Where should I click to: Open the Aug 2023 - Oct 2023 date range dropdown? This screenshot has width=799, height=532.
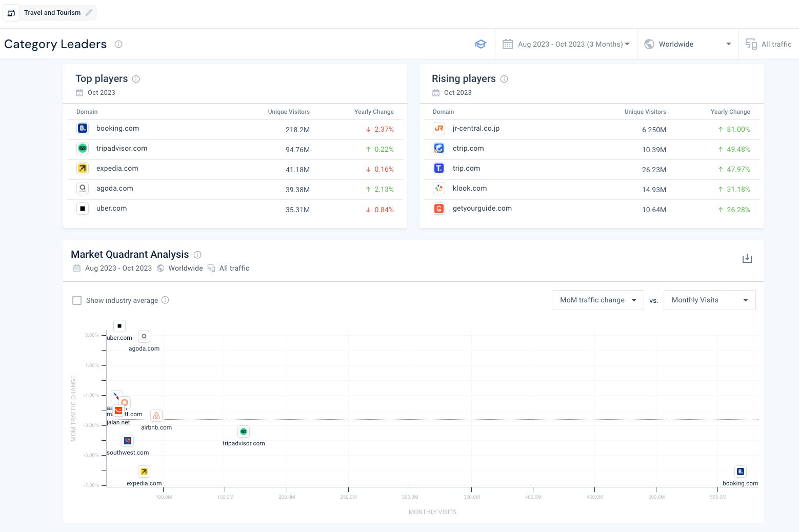pos(566,44)
